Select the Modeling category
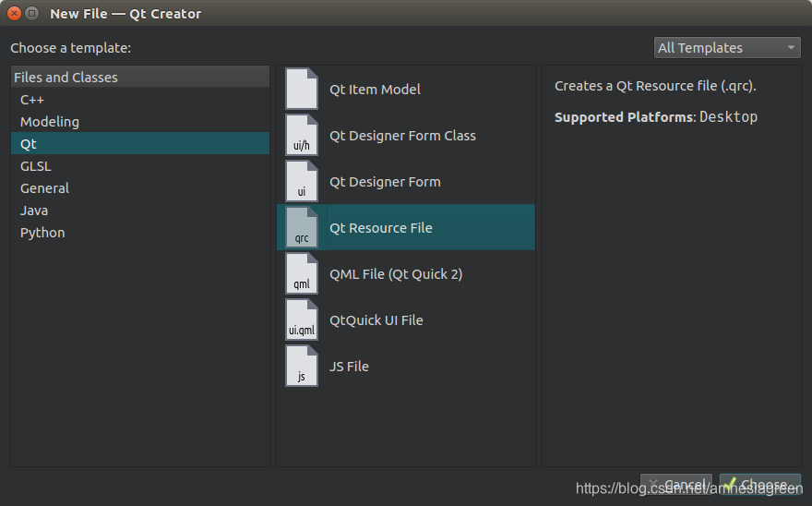 (x=140, y=122)
